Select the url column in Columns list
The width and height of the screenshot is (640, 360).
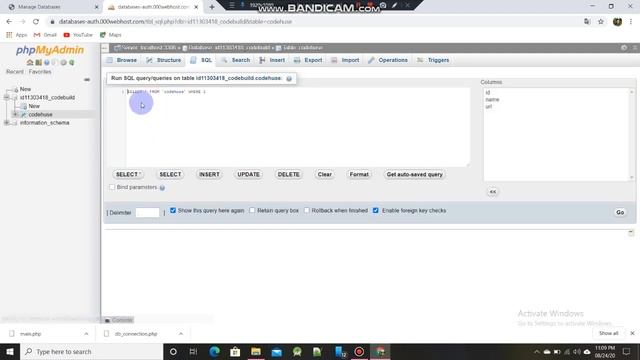click(x=489, y=107)
